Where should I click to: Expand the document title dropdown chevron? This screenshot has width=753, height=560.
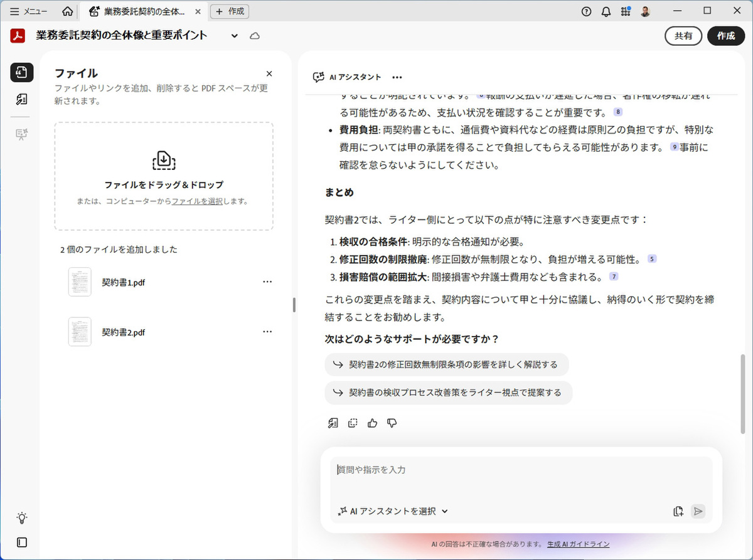[x=235, y=36]
